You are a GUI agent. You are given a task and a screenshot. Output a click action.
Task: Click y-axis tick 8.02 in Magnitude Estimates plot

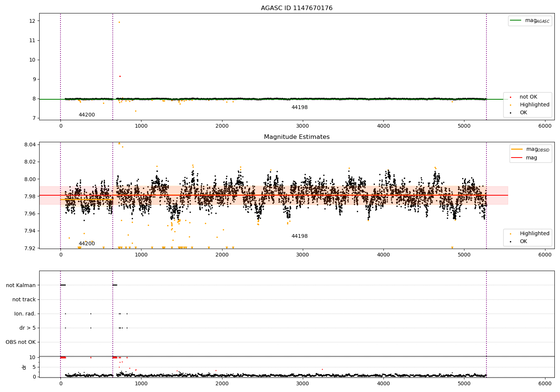tap(30, 162)
